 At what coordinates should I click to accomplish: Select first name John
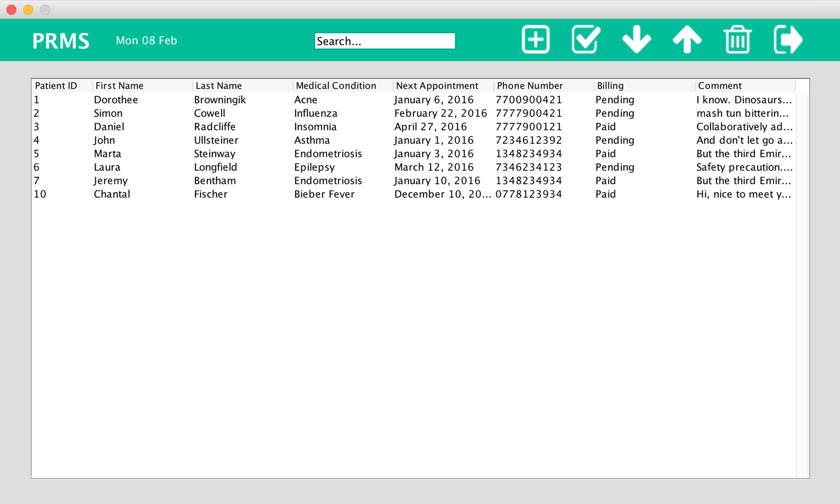point(104,140)
